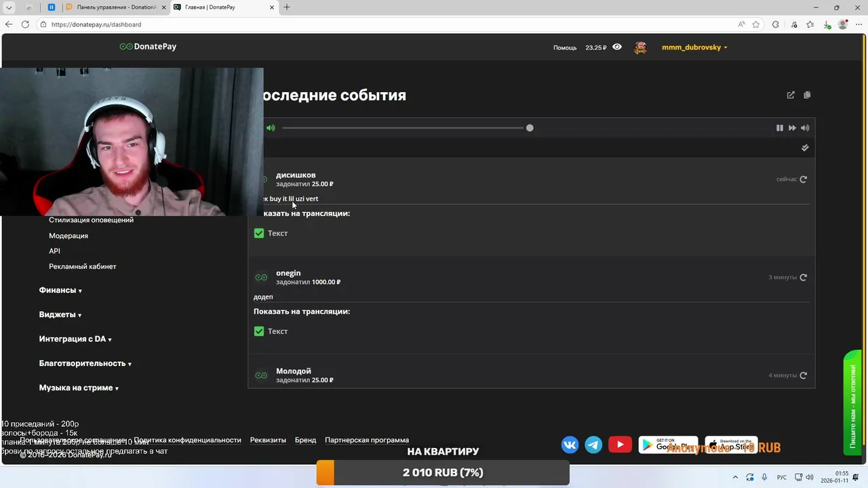Viewport: 868px width, 488px height.
Task: Open the Telegram channel icon
Action: point(593,445)
